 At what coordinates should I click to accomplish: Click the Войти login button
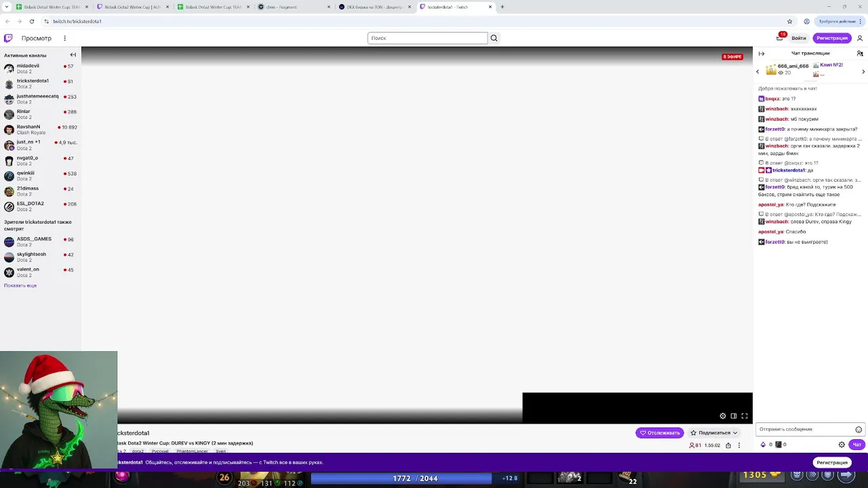pos(799,38)
